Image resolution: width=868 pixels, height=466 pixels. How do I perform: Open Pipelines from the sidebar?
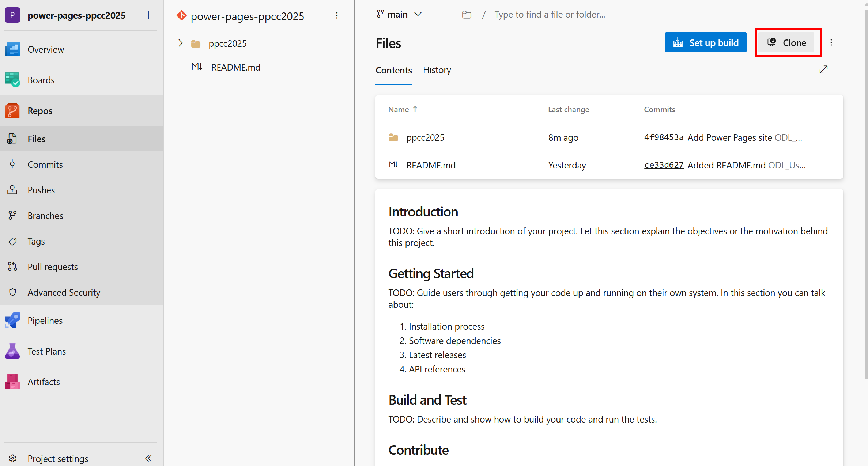(45, 321)
